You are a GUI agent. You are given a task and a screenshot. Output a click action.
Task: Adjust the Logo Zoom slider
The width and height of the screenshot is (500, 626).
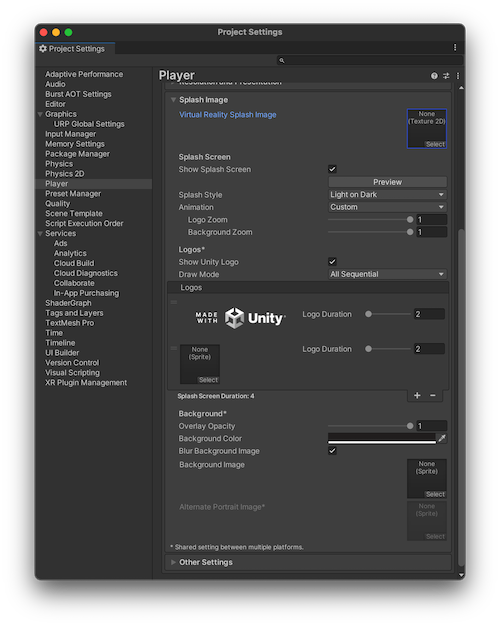(x=371, y=220)
